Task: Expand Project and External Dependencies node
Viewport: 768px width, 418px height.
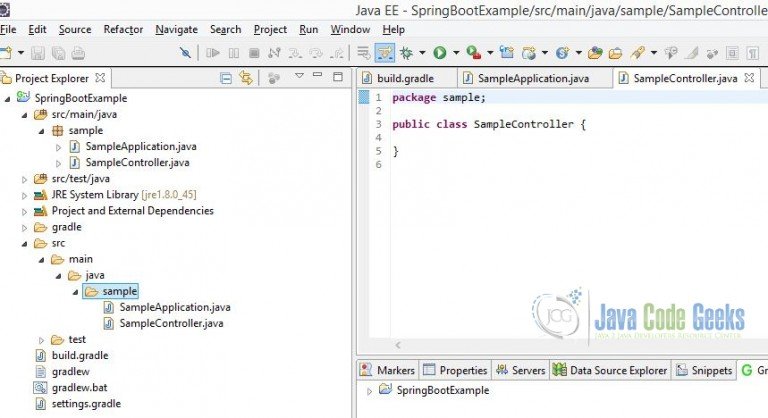Action: 24,212
